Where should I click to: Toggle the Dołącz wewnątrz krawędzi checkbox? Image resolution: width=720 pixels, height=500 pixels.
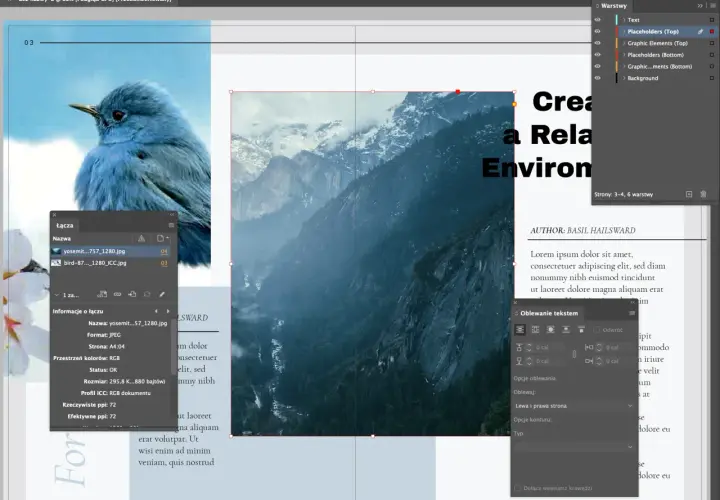pos(518,488)
